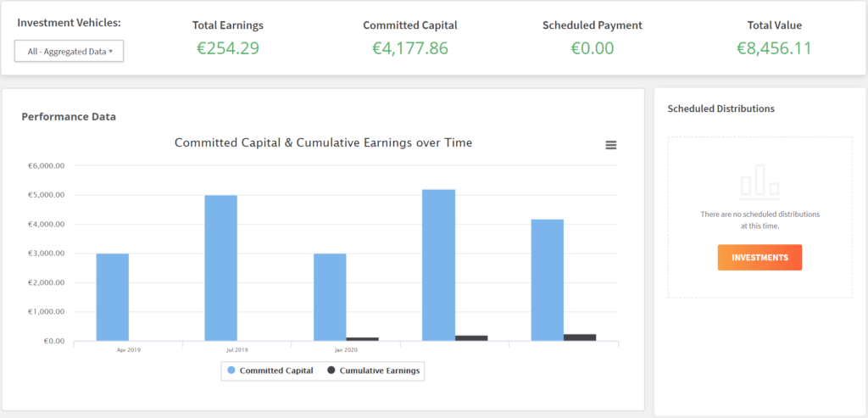The width and height of the screenshot is (868, 418).
Task: Click the blue Committed Capital legend dot
Action: 231,371
